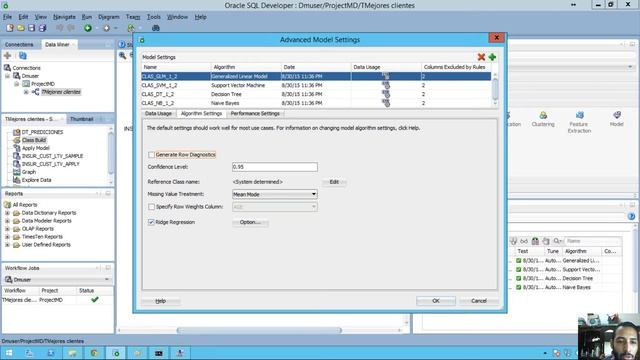Image resolution: width=640 pixels, height=360 pixels.
Task: Open data usage icon for CLAS_GLM_1_2 row
Action: pos(386,76)
